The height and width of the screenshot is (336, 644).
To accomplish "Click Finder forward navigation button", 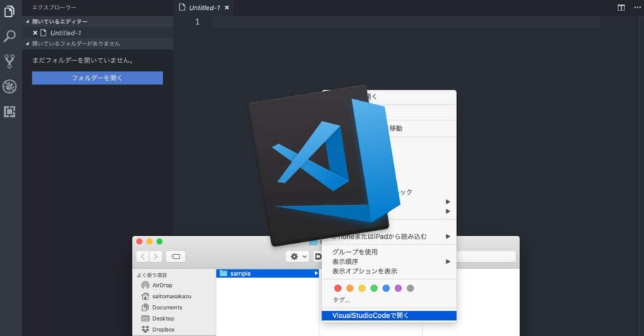I will pos(155,257).
